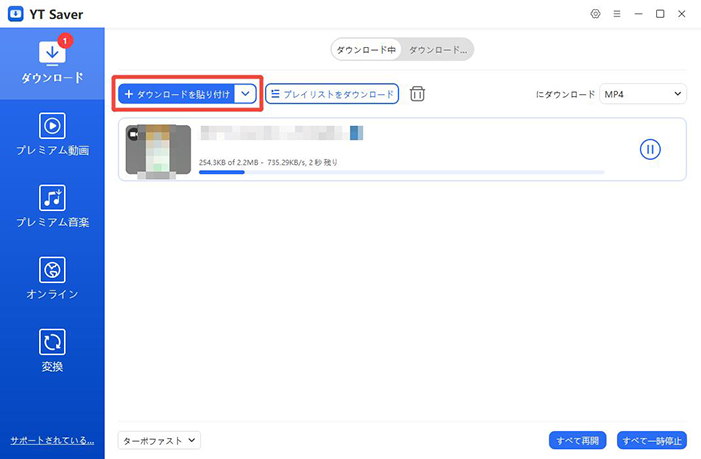Screen dimensions: 701x459
Task: Click the download item thumbnail
Action: coord(158,152)
